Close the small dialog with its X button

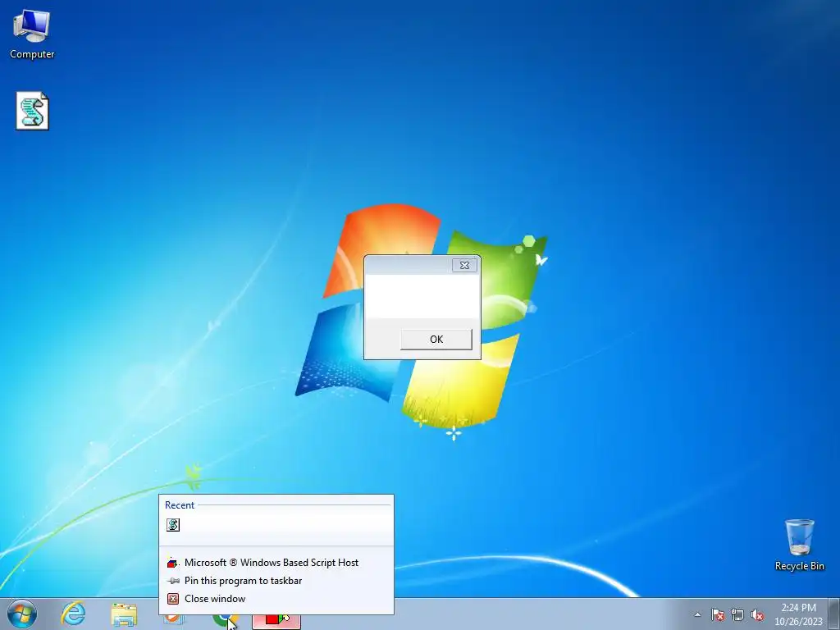point(464,265)
